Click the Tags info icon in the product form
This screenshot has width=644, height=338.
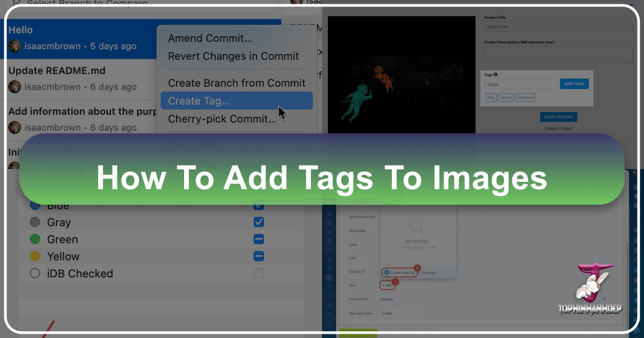point(495,75)
